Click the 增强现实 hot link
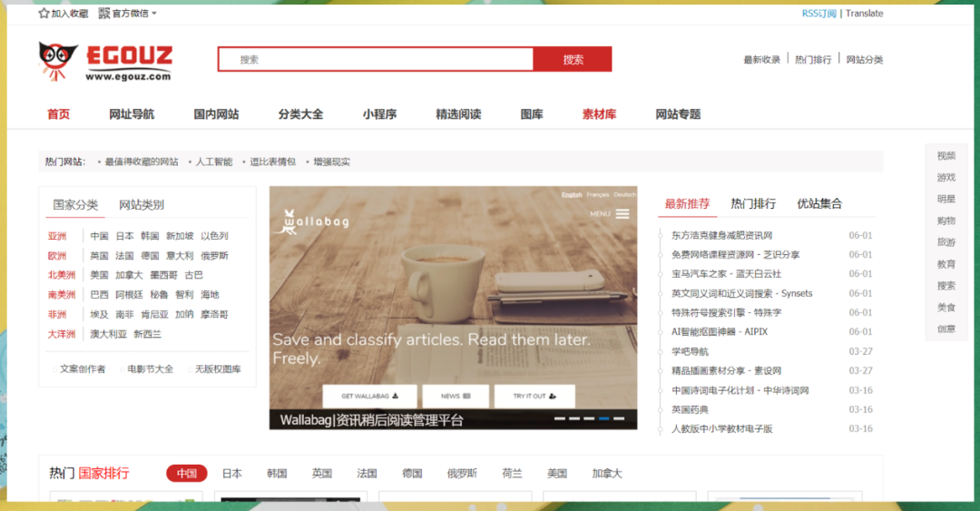The image size is (980, 511). (331, 162)
